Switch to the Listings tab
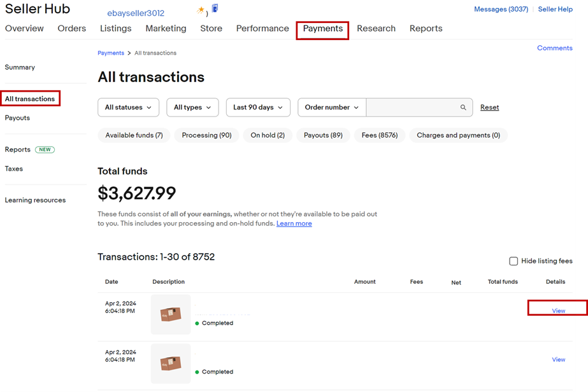588x392 pixels. coord(115,29)
